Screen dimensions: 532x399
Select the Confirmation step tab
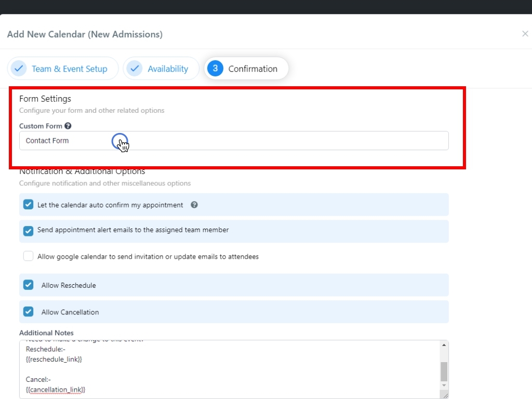pos(246,69)
